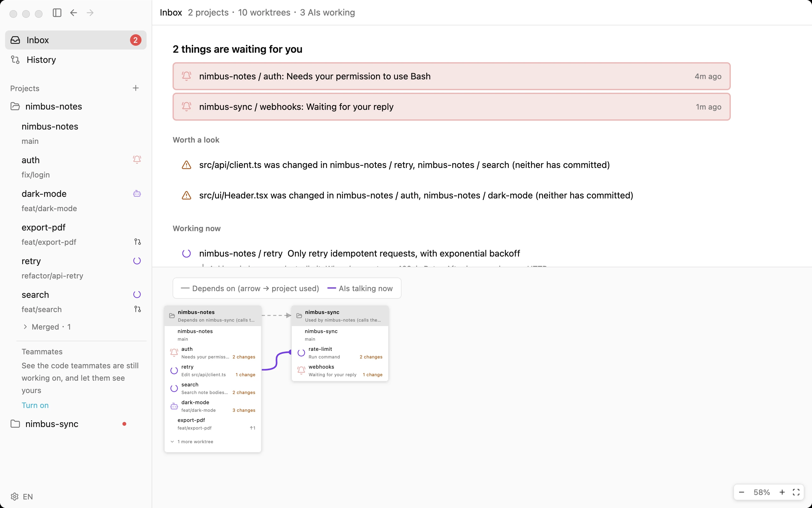The height and width of the screenshot is (508, 812).
Task: Click the pull request icon beside feat/search
Action: [138, 309]
